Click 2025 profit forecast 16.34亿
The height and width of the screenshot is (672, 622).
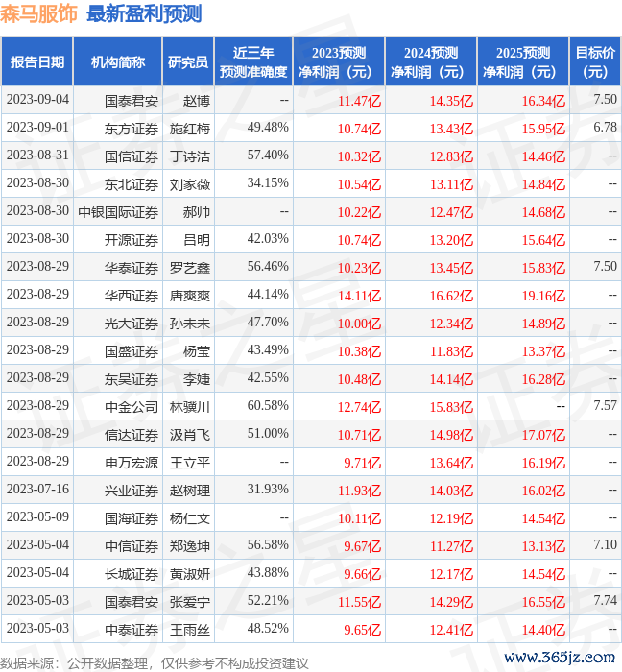[543, 101]
